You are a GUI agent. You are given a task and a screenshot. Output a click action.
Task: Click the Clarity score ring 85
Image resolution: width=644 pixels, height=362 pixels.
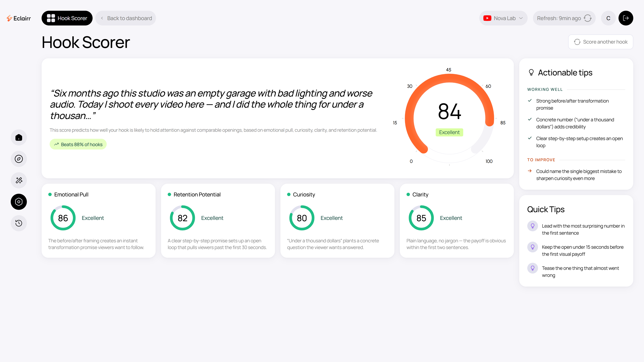pyautogui.click(x=421, y=218)
